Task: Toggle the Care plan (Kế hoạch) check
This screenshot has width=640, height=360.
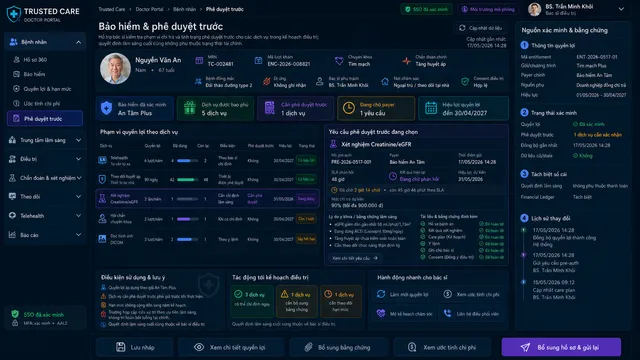Action: click(423, 237)
